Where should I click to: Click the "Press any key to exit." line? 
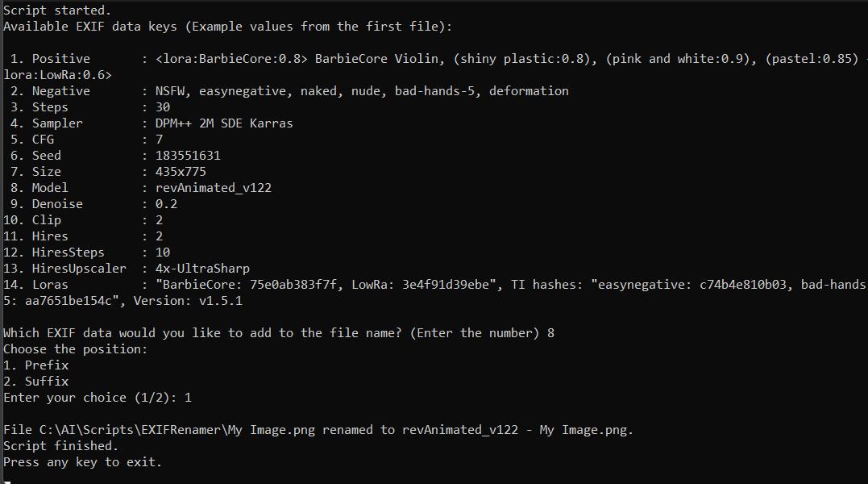[82, 462]
